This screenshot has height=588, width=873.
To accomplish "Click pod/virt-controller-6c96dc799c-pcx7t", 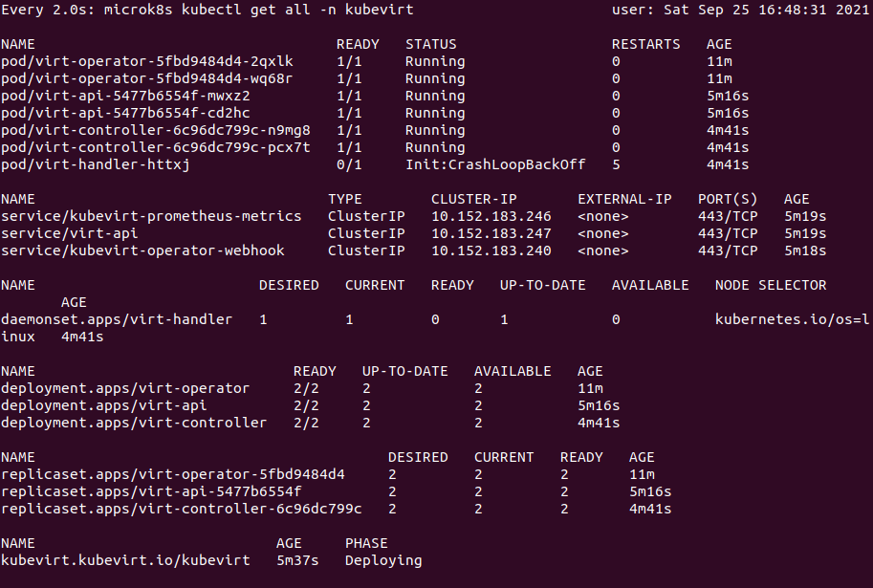I will click(155, 148).
